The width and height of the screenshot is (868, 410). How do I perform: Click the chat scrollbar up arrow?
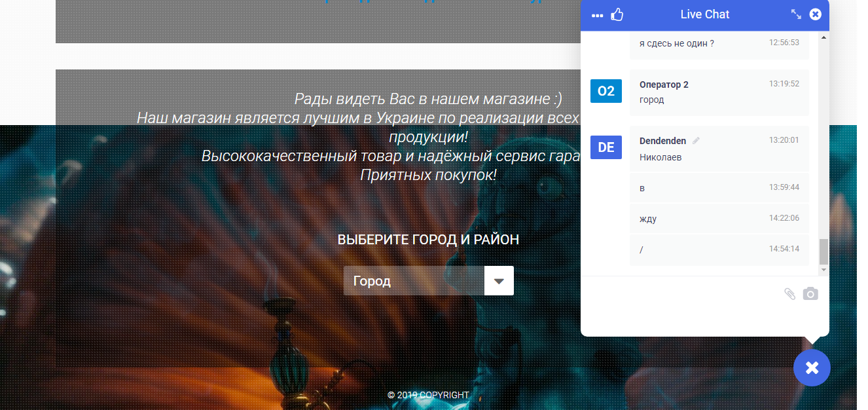(823, 37)
